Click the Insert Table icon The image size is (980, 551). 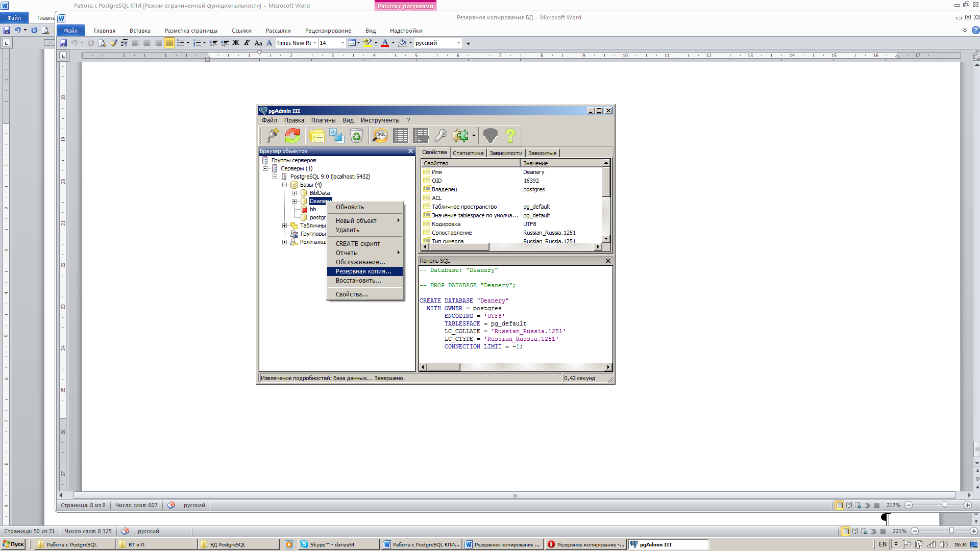pyautogui.click(x=352, y=43)
